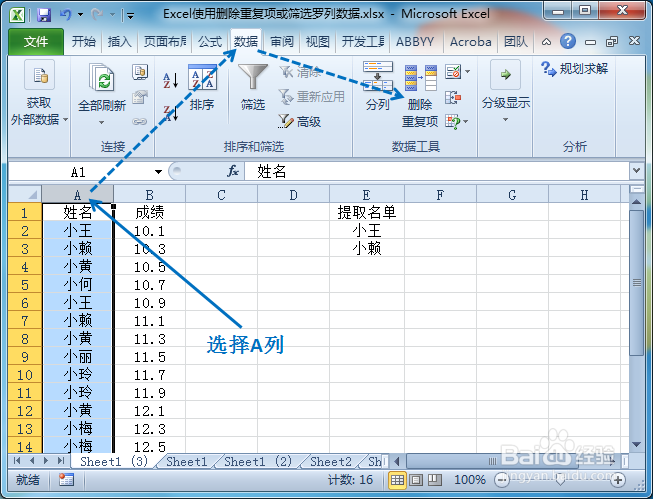Click the Name Box showing A1

pyautogui.click(x=78, y=172)
